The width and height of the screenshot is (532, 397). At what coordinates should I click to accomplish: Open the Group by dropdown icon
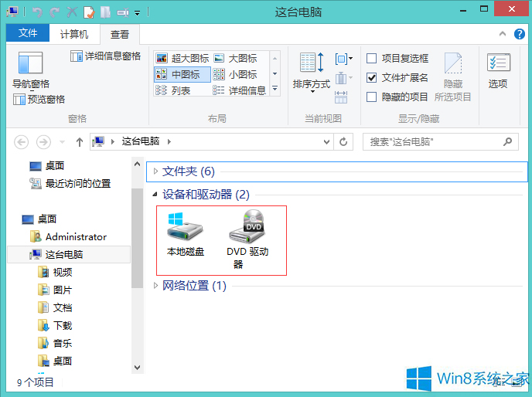[343, 59]
